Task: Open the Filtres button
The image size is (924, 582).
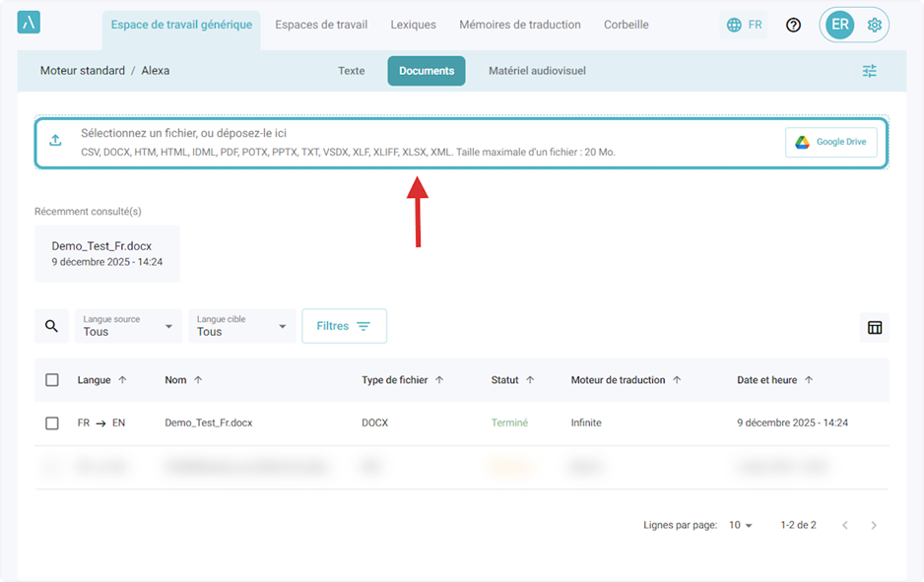Action: point(344,326)
